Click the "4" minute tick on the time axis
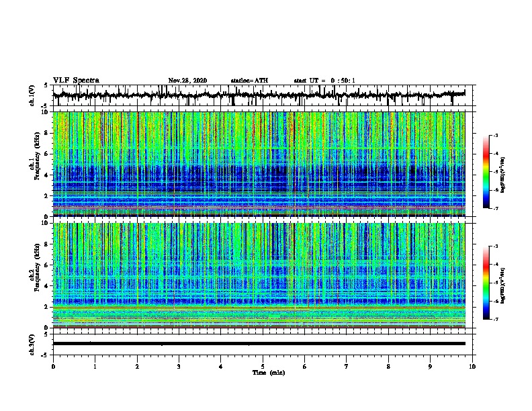 point(221,367)
